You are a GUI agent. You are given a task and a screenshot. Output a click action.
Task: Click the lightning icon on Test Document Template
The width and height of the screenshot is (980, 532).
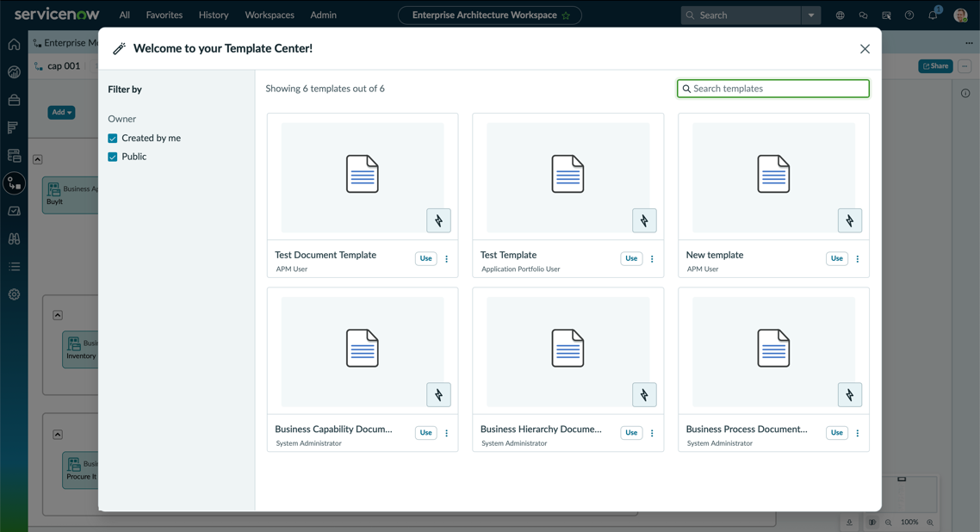click(438, 220)
